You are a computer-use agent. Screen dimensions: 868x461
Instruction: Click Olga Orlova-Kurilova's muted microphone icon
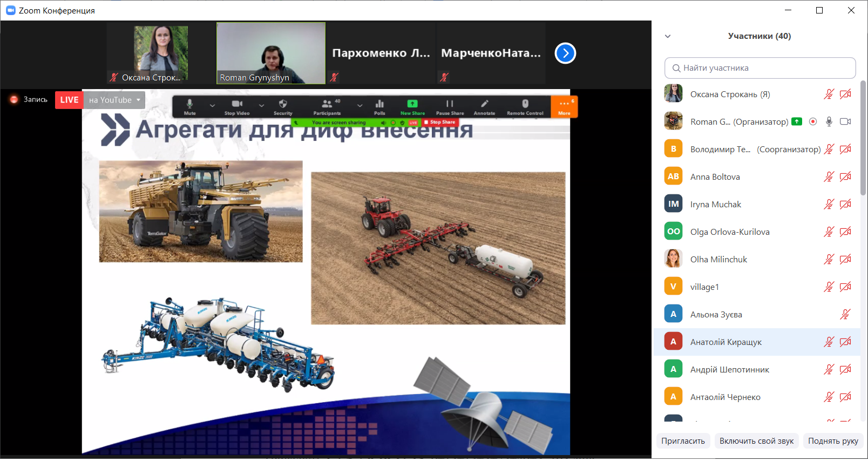pos(829,232)
